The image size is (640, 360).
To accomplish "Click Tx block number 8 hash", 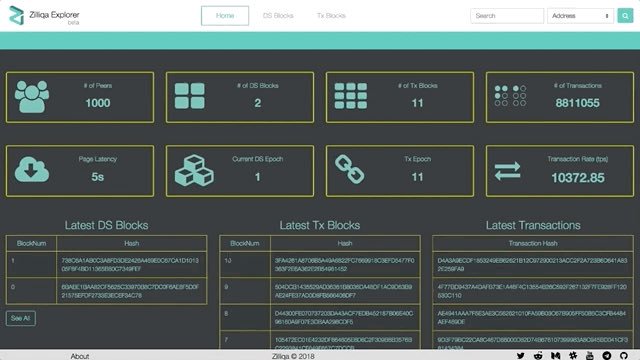I will [344, 318].
